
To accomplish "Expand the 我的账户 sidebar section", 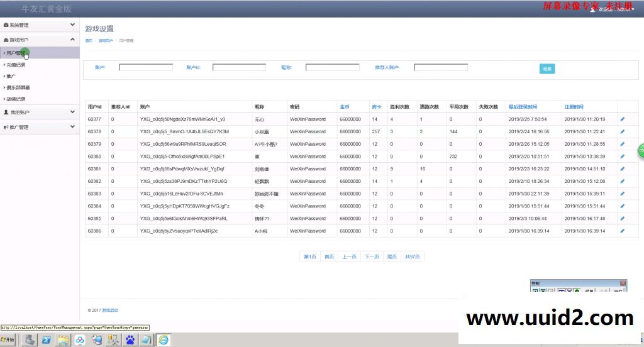I will click(x=40, y=113).
